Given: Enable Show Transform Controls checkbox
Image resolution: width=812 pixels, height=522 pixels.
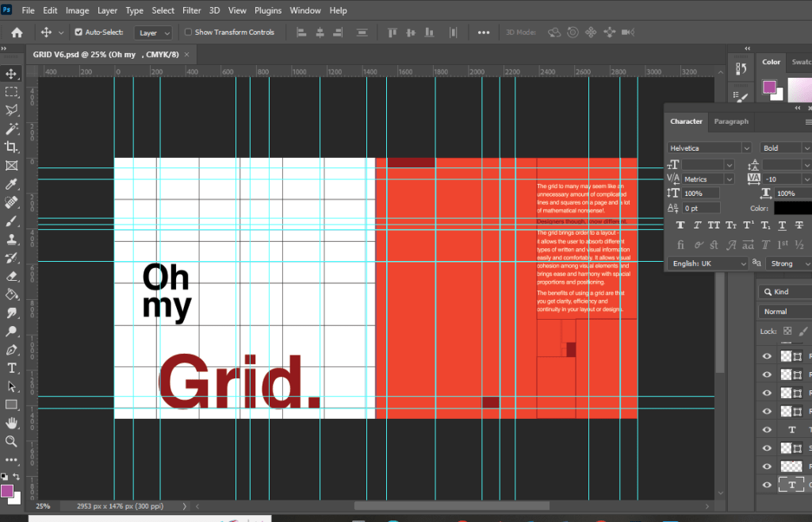Looking at the screenshot, I should point(188,33).
